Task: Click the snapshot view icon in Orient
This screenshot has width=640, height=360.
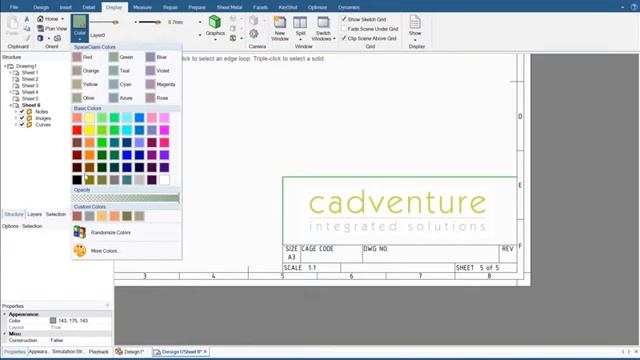Action: (x=58, y=38)
